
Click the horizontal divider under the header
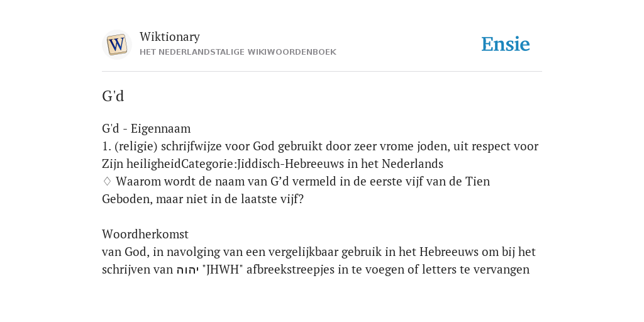[322, 72]
